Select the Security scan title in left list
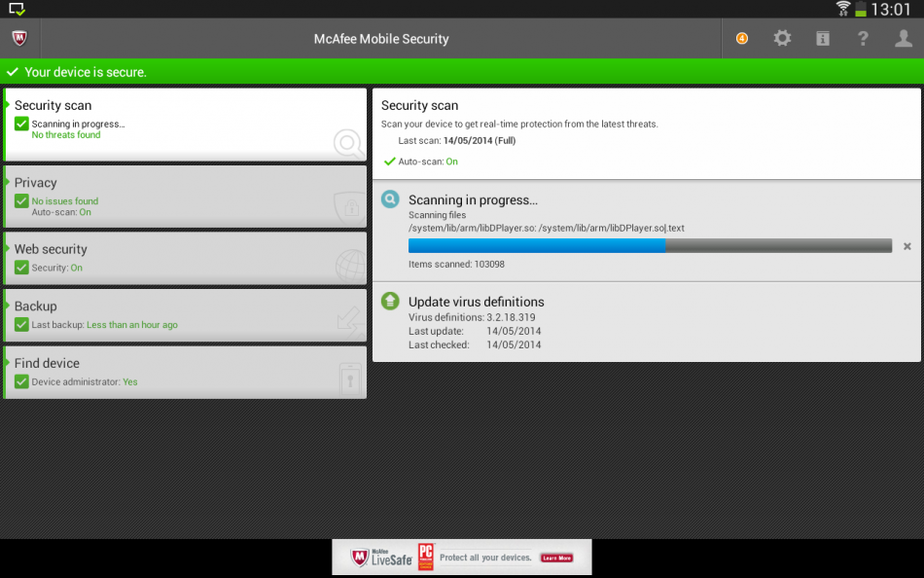 click(x=53, y=105)
